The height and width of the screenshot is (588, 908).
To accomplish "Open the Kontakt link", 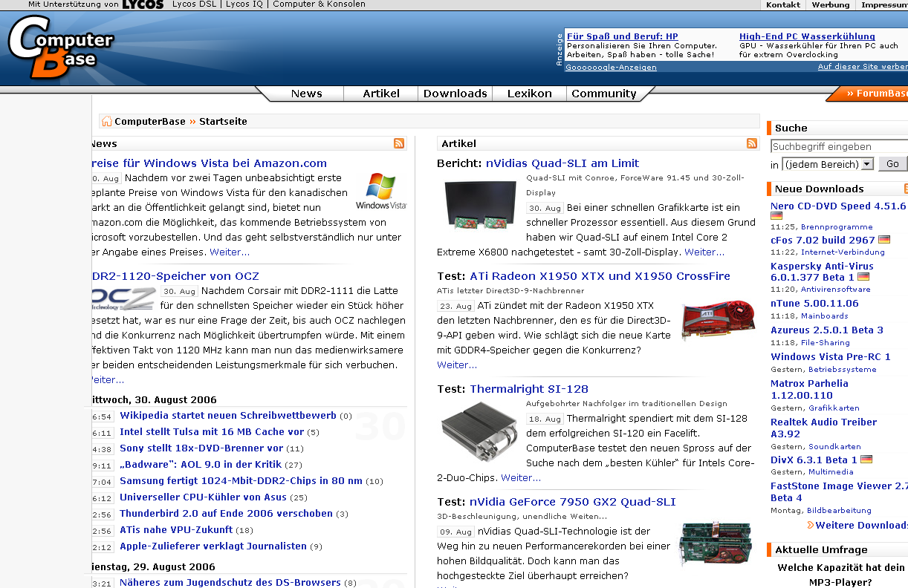I will click(783, 4).
